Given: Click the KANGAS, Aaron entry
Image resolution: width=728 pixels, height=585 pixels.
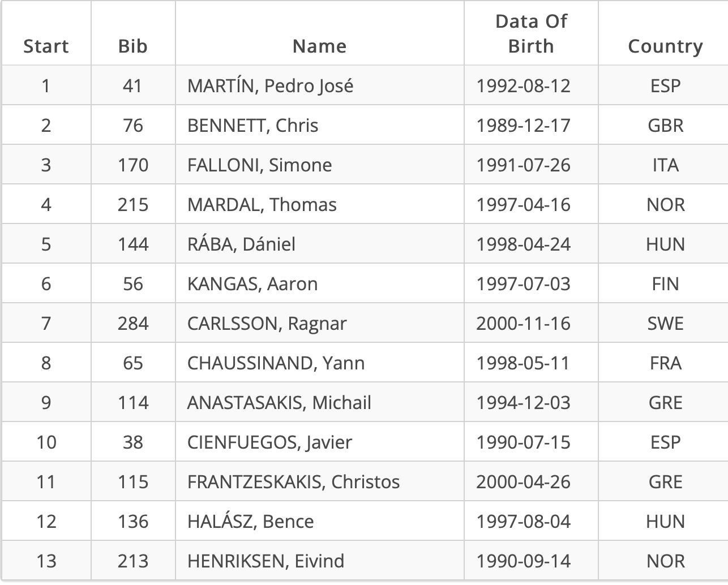Looking at the screenshot, I should [x=252, y=283].
